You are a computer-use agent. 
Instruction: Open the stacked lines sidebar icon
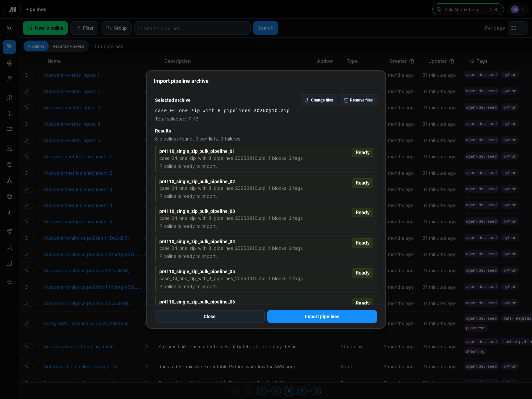pos(9,130)
